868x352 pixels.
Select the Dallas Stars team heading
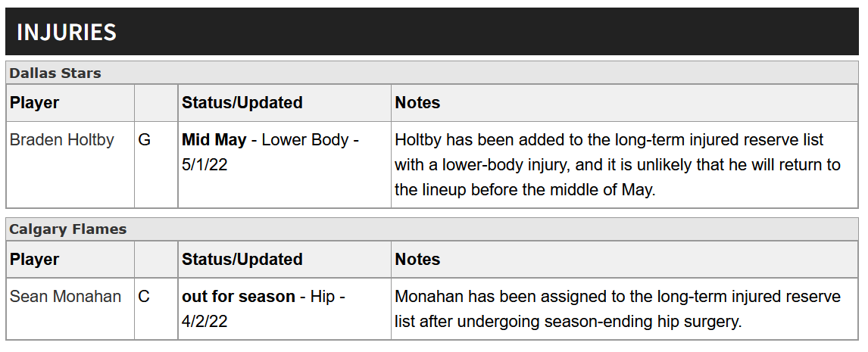55,73
